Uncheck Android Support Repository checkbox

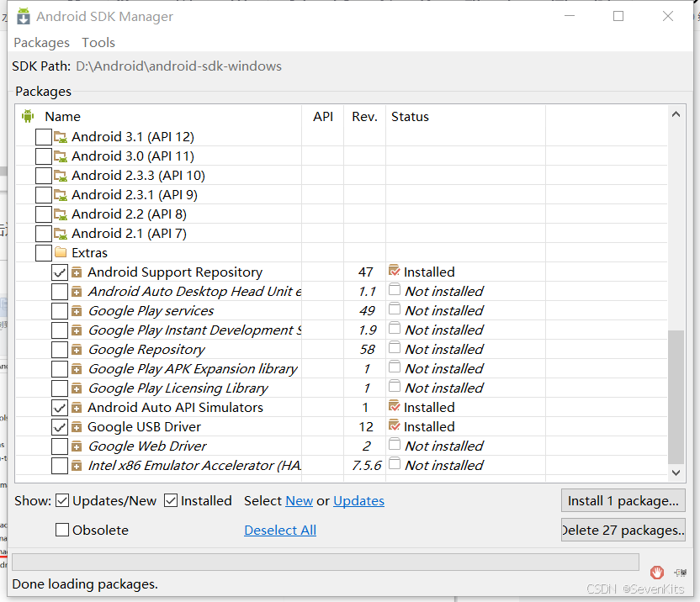pyautogui.click(x=60, y=272)
